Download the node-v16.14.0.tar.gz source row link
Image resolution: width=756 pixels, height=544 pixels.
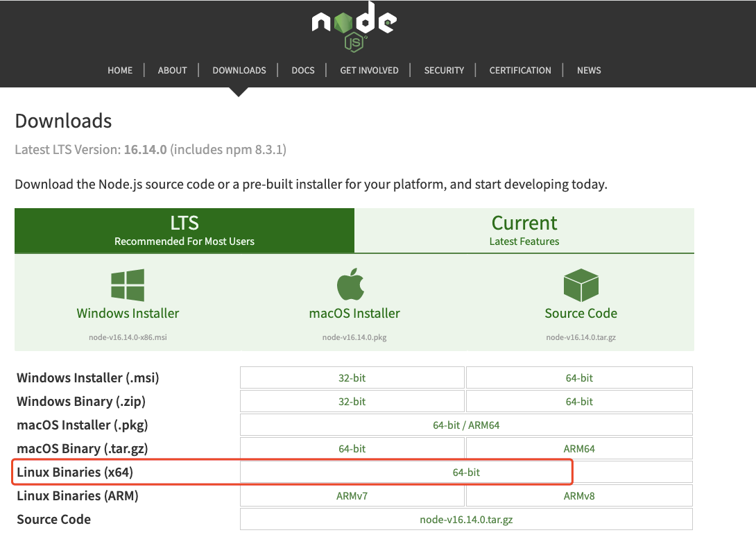coord(466,520)
